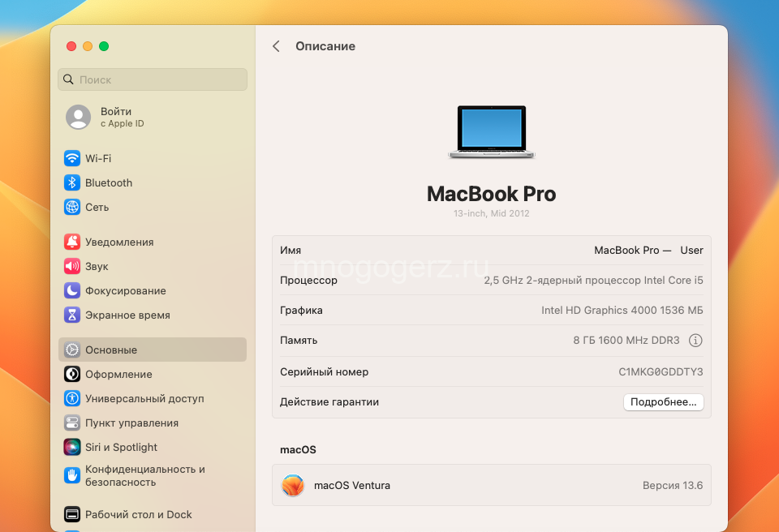The height and width of the screenshot is (532, 779).
Task: Click the Описание page title
Action: point(325,46)
